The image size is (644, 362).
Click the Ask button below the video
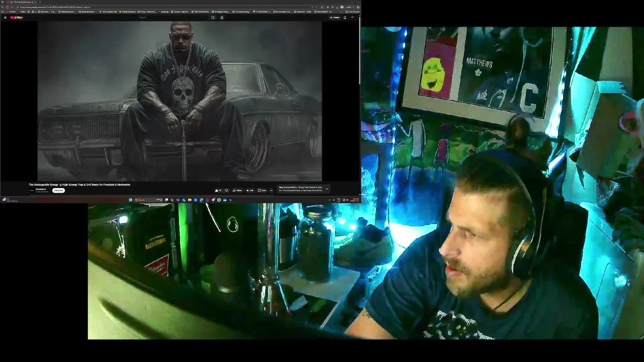tap(250, 191)
